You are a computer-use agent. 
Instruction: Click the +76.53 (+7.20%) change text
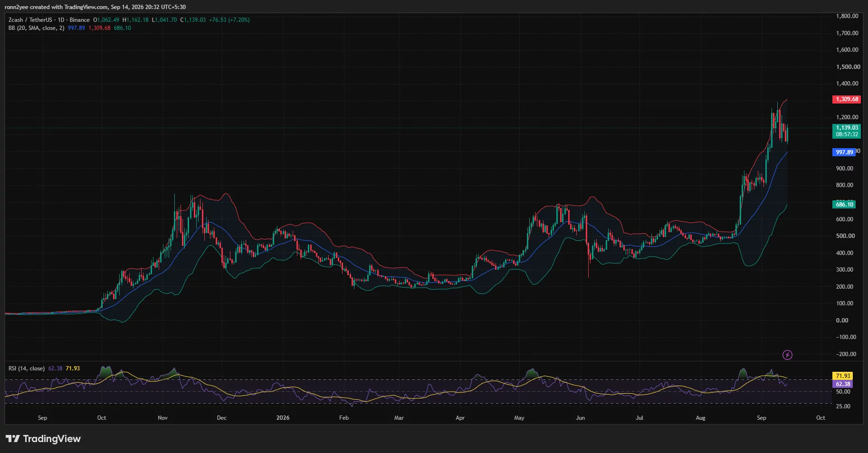coord(229,20)
